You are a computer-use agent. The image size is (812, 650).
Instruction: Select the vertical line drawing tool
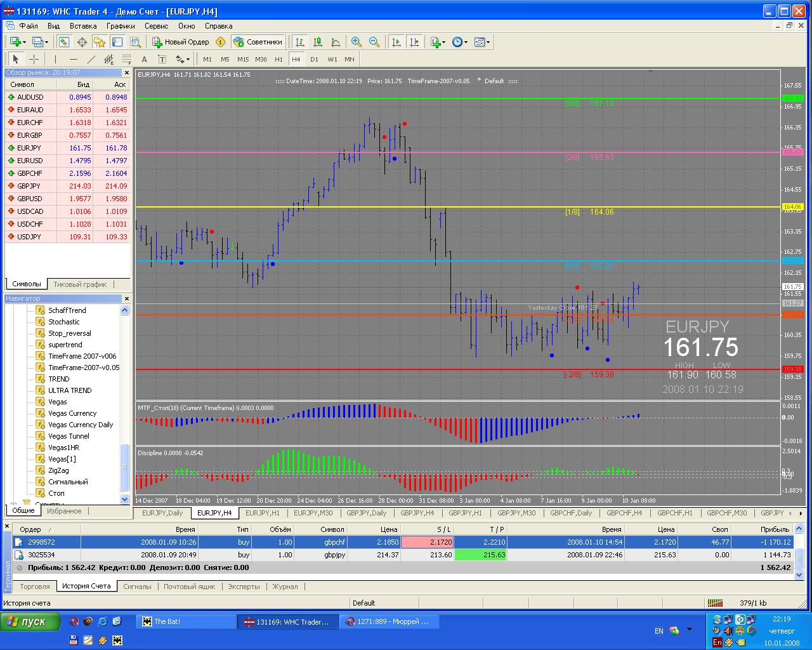56,59
